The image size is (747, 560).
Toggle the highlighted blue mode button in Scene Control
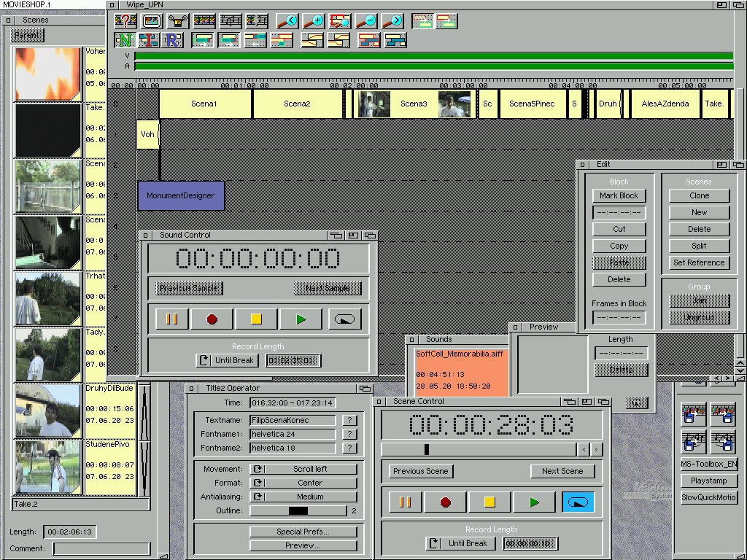coord(578,502)
